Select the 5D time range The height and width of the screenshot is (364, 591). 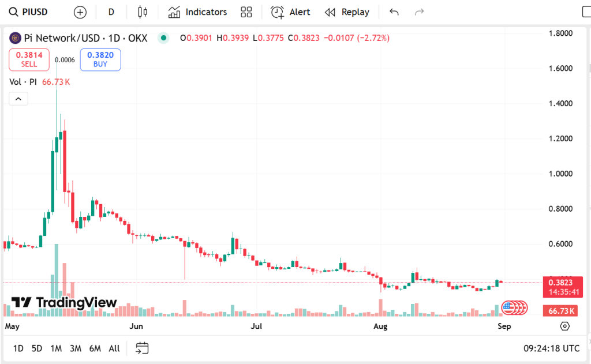[x=36, y=348]
